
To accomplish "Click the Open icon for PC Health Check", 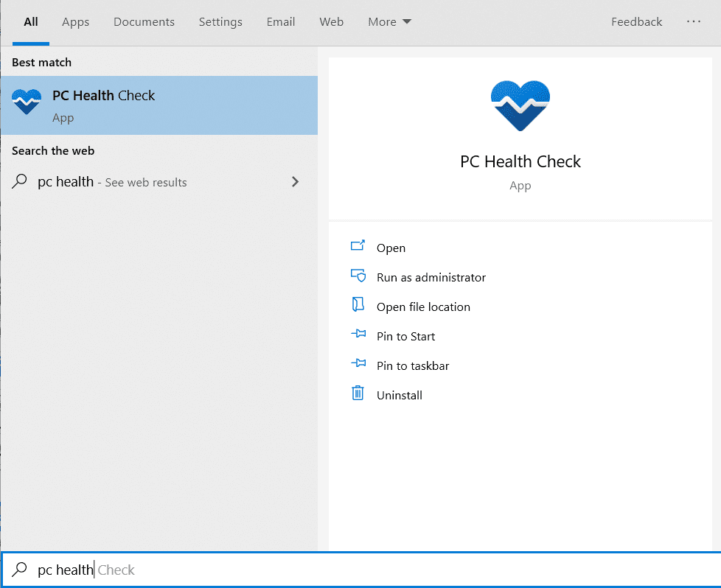I will pyautogui.click(x=358, y=248).
